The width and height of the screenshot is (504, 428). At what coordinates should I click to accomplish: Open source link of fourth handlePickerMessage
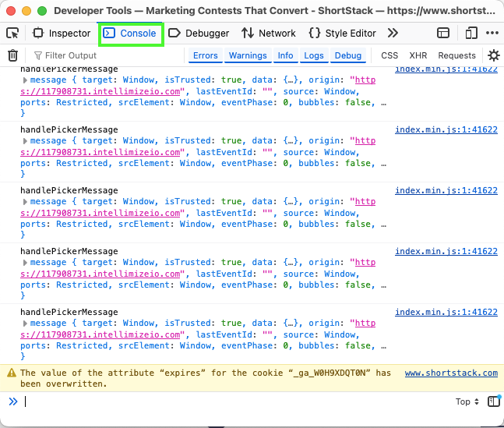point(446,251)
